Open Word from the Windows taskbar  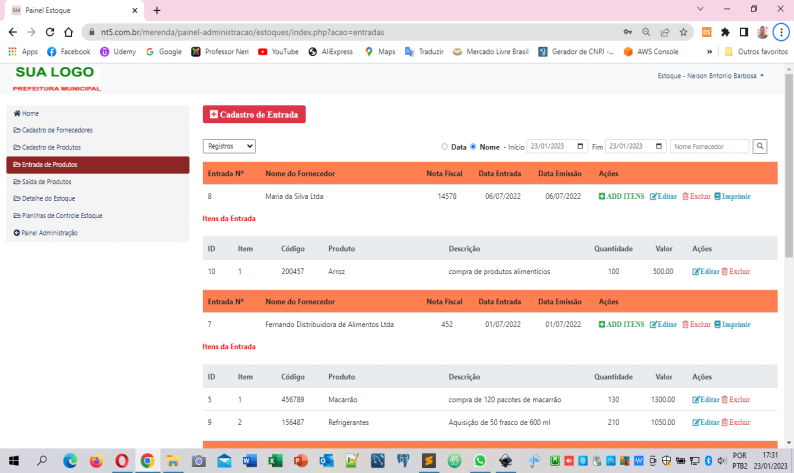(250, 461)
